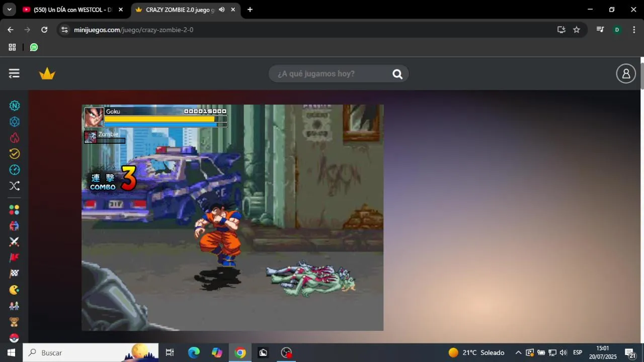Open Task View on the taskbar
Screen dimensions: 644x362
(x=170, y=352)
